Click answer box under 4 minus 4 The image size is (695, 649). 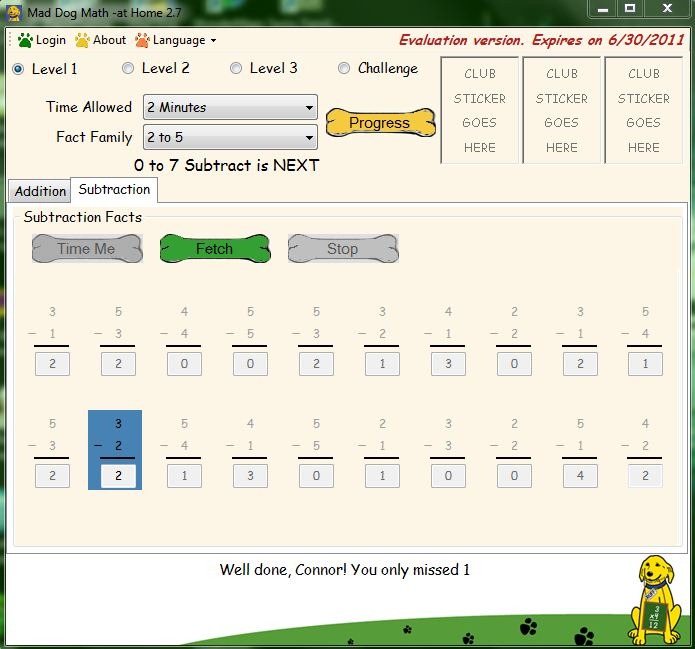tap(184, 364)
